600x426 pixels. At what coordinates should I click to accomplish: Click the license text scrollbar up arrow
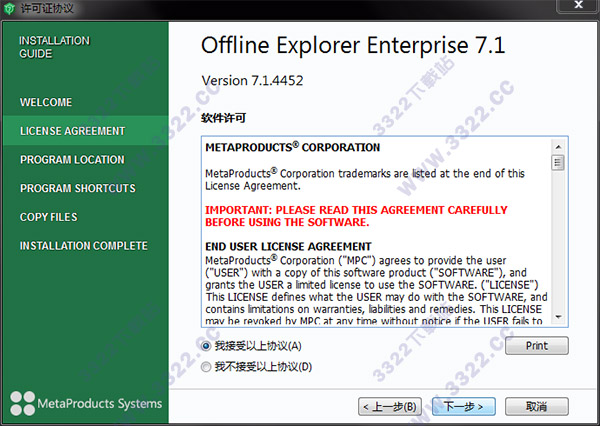(558, 147)
